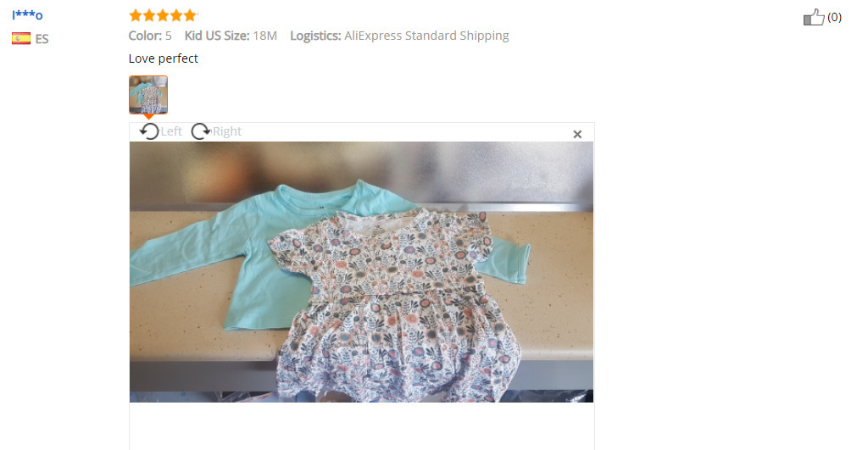Click the "Left" rotate label
The height and width of the screenshot is (450, 868).
tap(171, 131)
